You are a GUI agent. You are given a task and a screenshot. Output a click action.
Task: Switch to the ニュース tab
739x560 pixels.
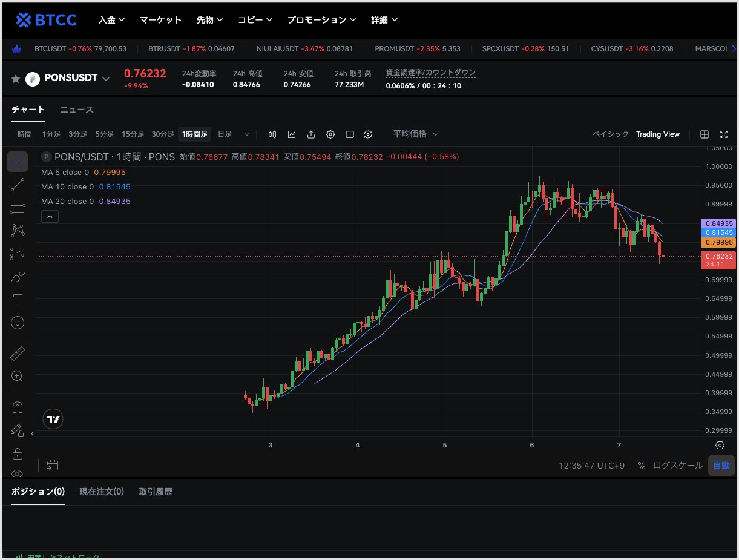coord(77,110)
